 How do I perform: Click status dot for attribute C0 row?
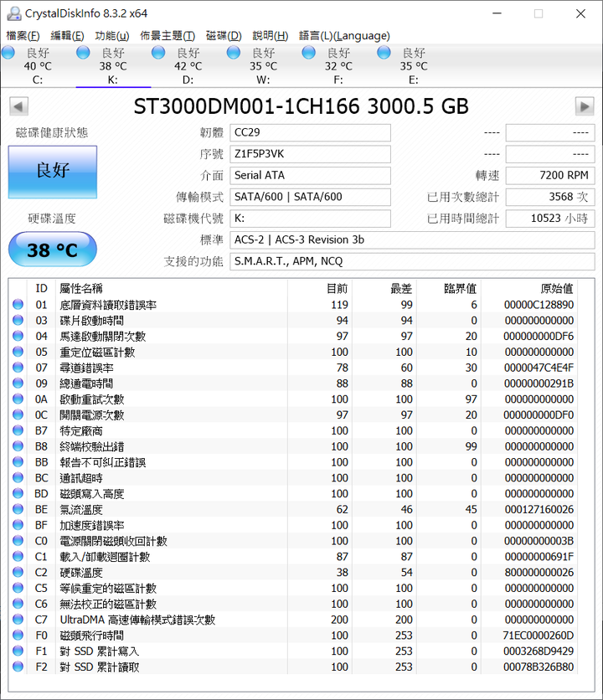18,541
